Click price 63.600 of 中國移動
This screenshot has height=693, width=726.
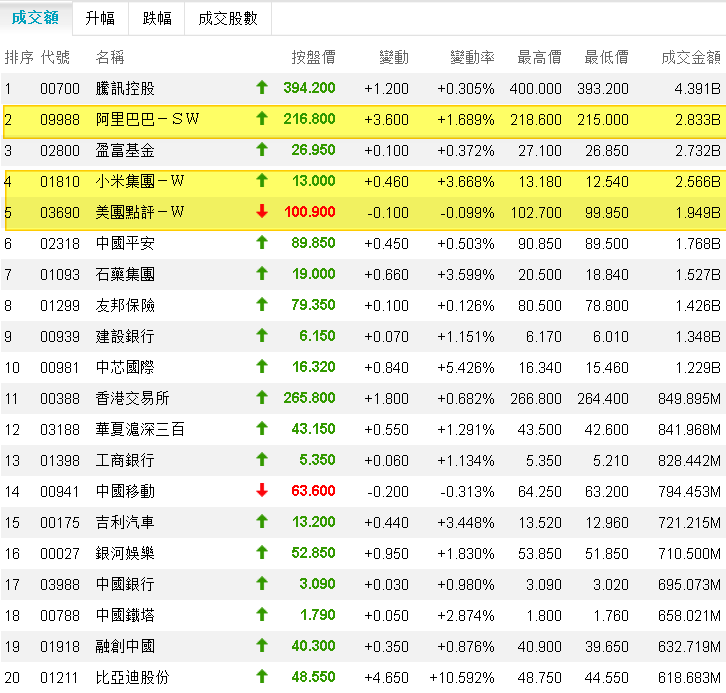point(313,491)
